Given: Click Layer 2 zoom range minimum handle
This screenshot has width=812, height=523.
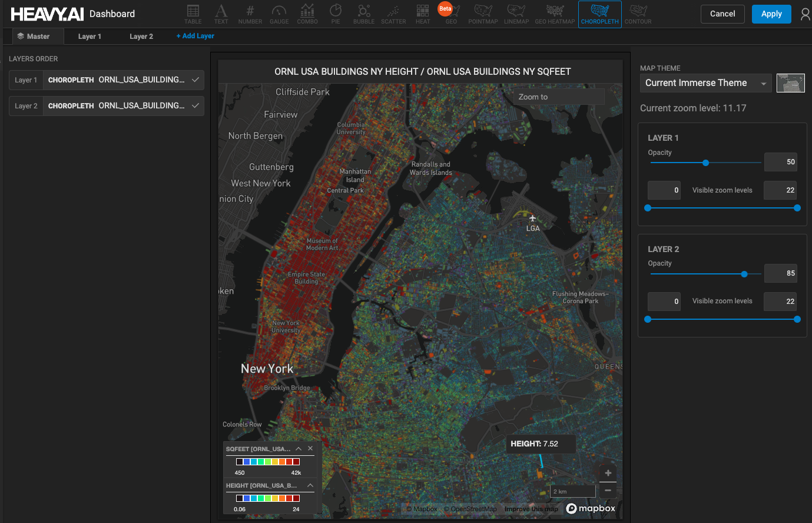Looking at the screenshot, I should (648, 319).
